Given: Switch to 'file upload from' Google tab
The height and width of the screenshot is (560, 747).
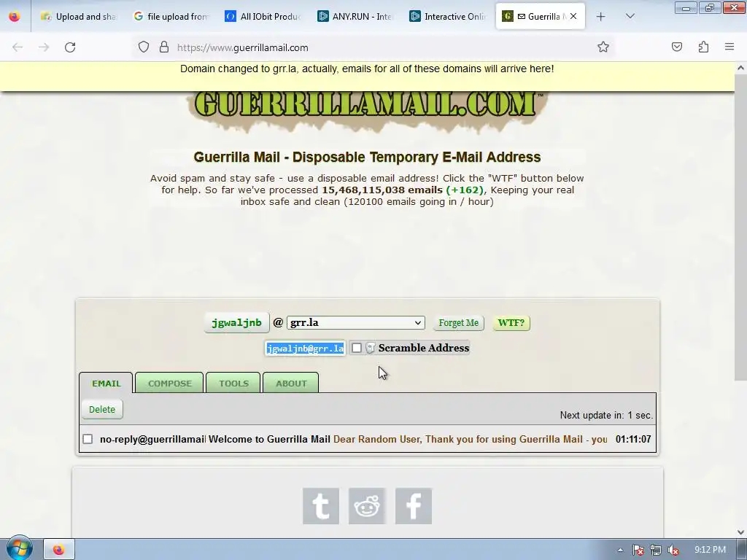Looking at the screenshot, I should (x=171, y=17).
